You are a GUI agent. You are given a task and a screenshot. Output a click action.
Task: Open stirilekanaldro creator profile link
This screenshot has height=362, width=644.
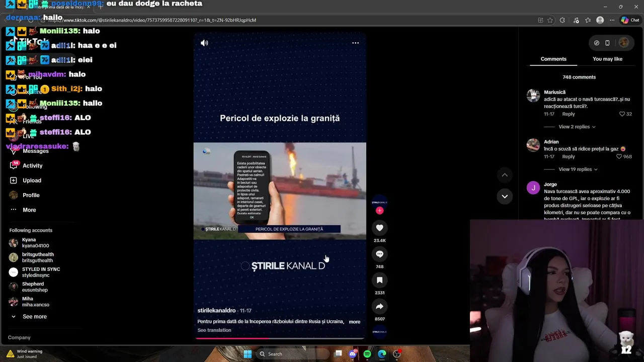click(216, 311)
